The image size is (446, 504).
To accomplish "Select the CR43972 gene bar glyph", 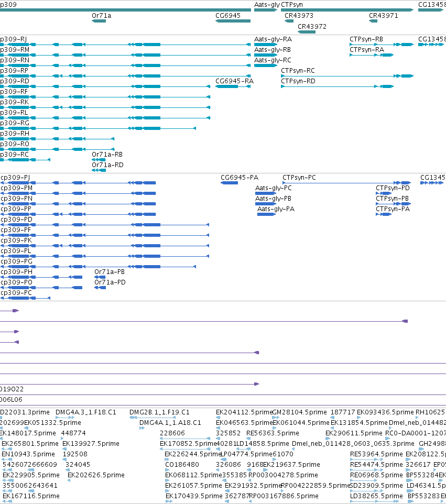I will (x=307, y=32).
